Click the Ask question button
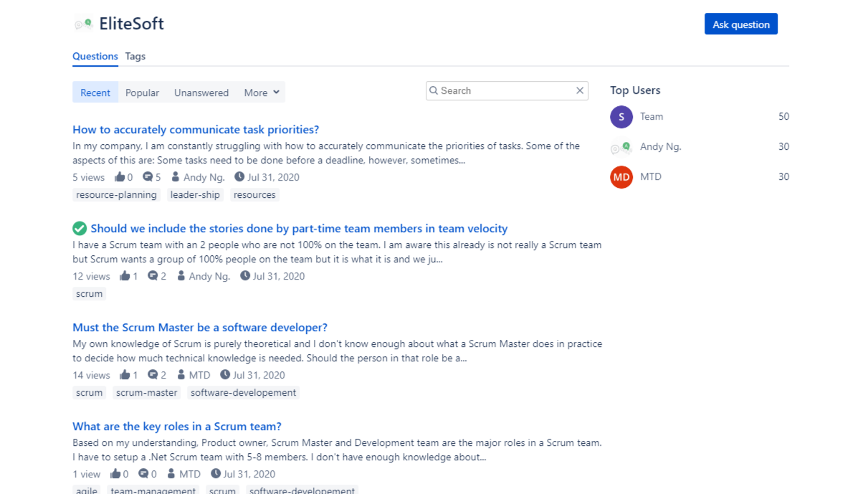 pyautogui.click(x=740, y=24)
